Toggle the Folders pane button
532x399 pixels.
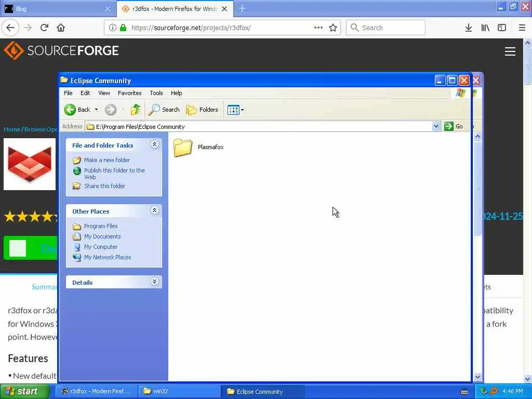pyautogui.click(x=202, y=110)
